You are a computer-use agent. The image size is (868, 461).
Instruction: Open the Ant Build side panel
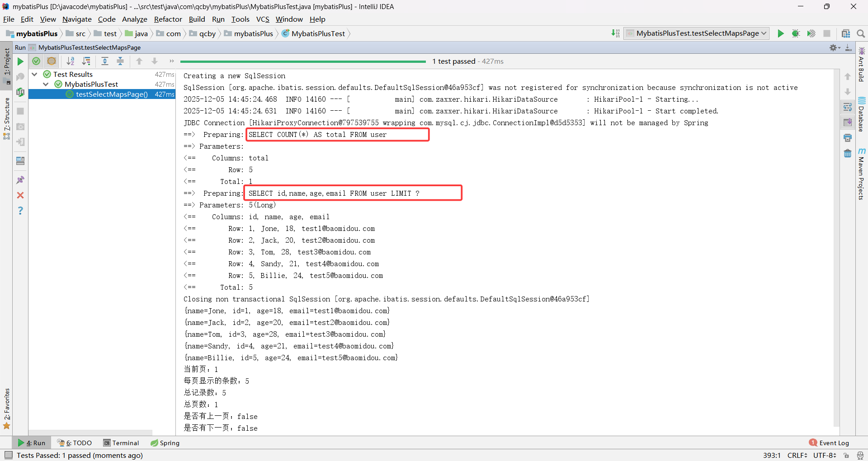862,64
